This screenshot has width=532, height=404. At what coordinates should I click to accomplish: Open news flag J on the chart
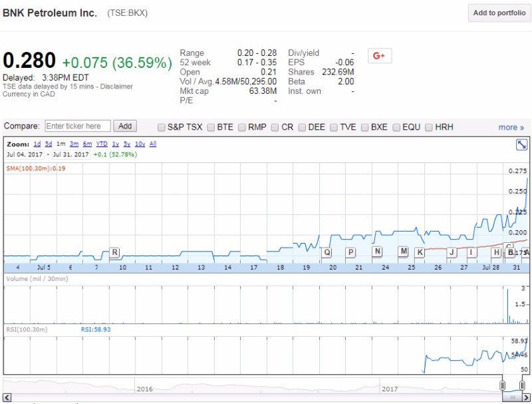coord(452,253)
